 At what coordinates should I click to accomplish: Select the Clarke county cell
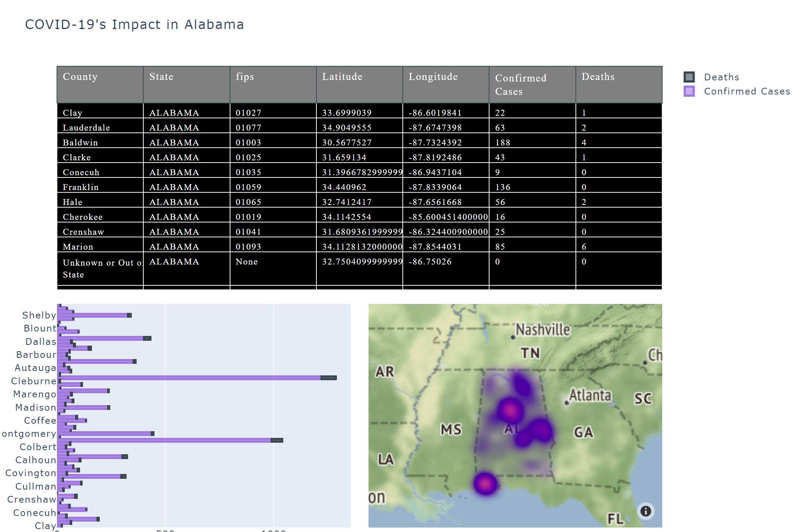100,156
